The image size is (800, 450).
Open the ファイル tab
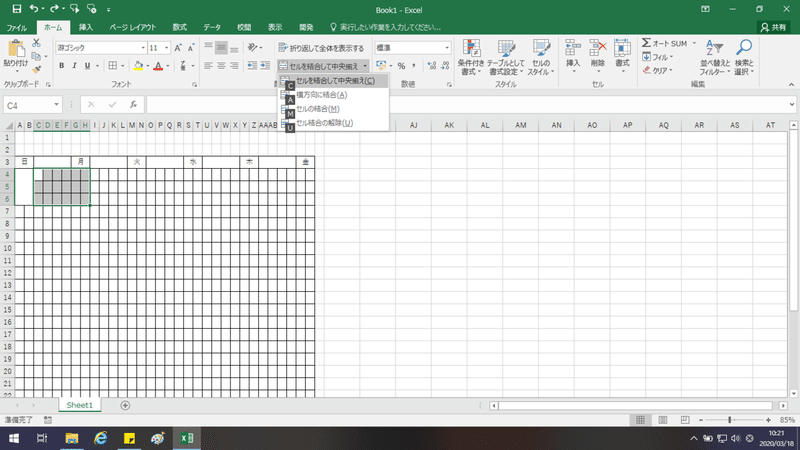click(x=17, y=28)
